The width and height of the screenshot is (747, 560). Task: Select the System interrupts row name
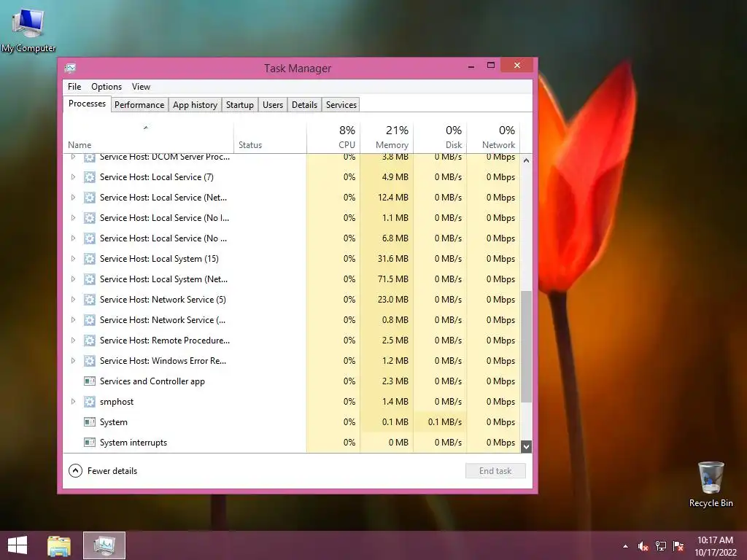133,443
